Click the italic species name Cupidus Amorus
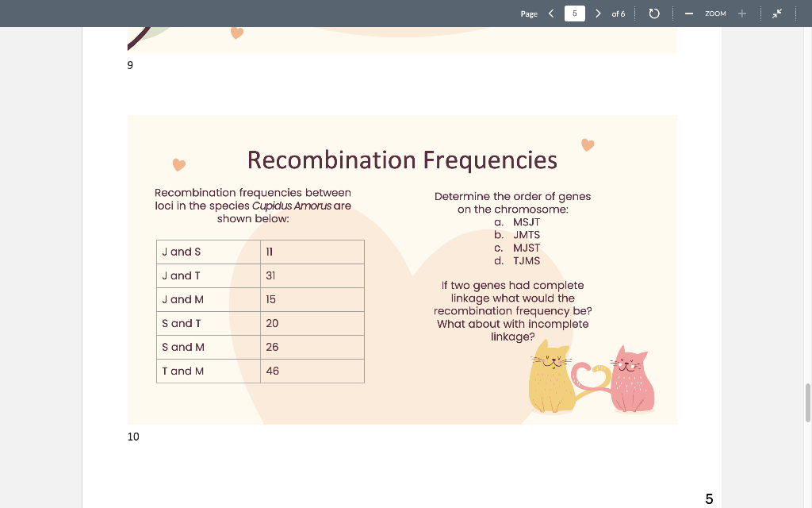The width and height of the screenshot is (812, 508). click(293, 205)
